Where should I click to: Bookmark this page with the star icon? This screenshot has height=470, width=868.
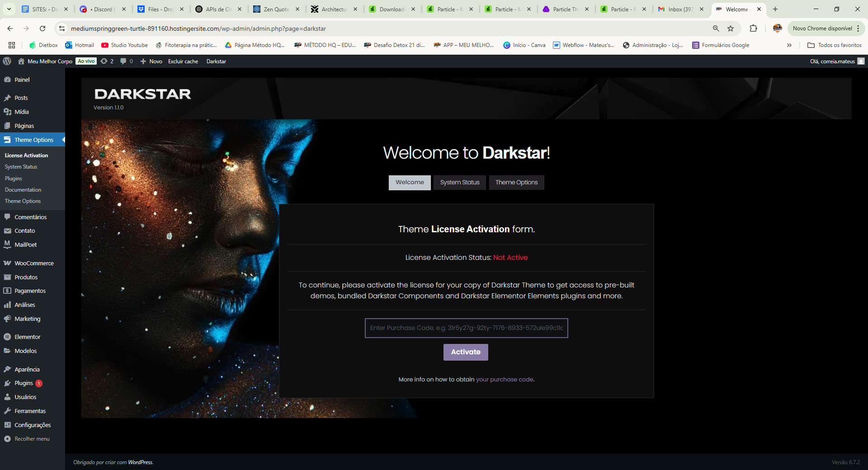[x=731, y=28]
